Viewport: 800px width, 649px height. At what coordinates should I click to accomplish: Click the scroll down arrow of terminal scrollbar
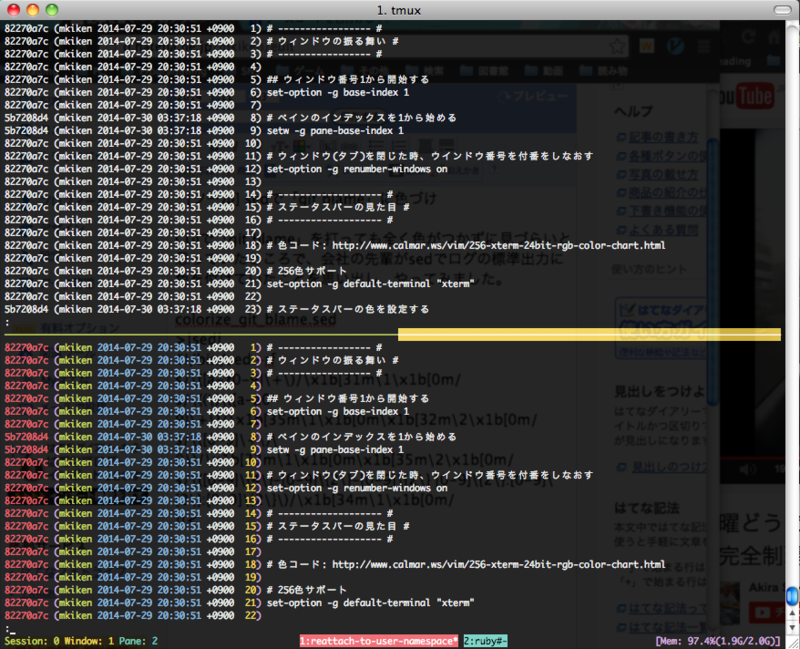click(x=792, y=627)
